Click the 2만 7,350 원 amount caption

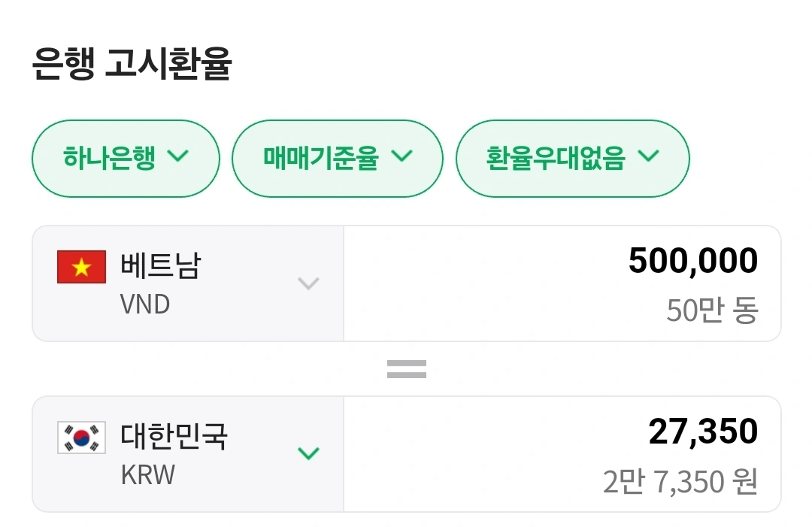click(x=680, y=481)
